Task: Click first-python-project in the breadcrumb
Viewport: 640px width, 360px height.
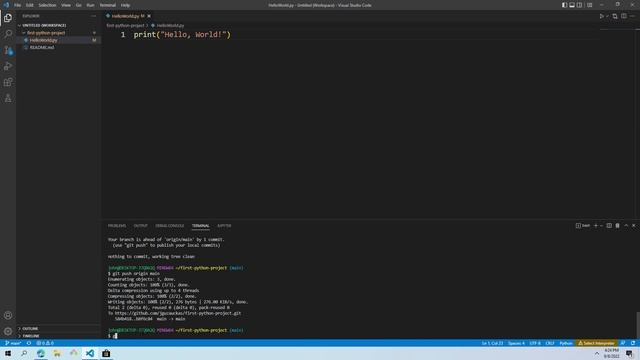Action: point(125,25)
